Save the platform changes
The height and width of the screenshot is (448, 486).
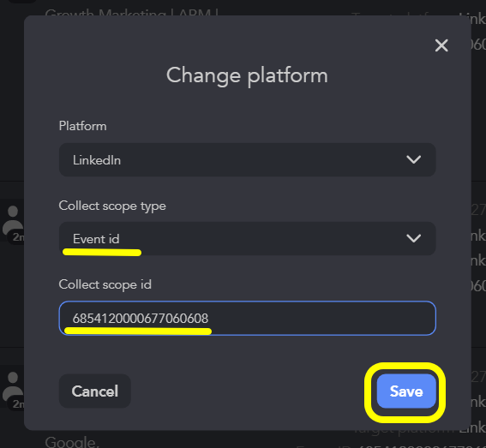tap(406, 391)
